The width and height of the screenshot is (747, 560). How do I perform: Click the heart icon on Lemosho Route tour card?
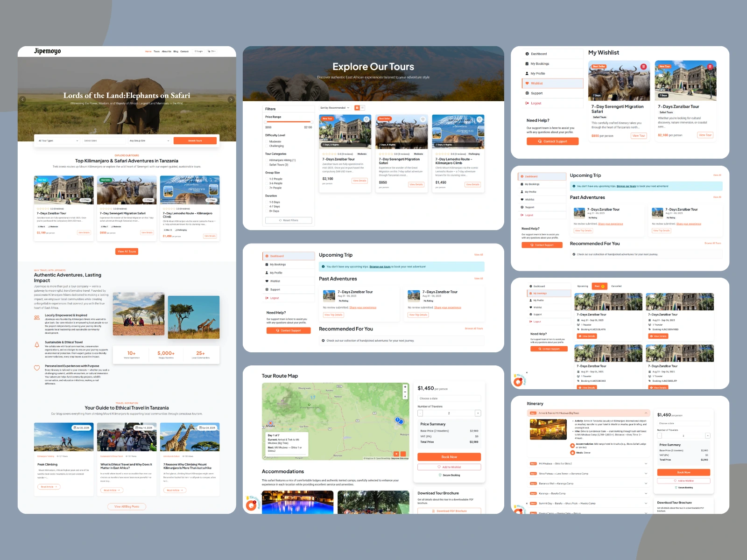479,119
